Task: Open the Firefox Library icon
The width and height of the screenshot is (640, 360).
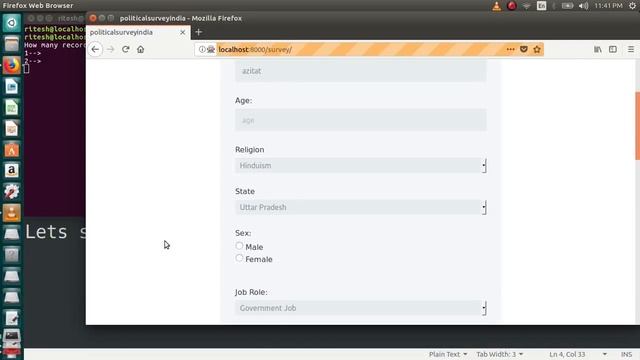Action: tap(598, 49)
